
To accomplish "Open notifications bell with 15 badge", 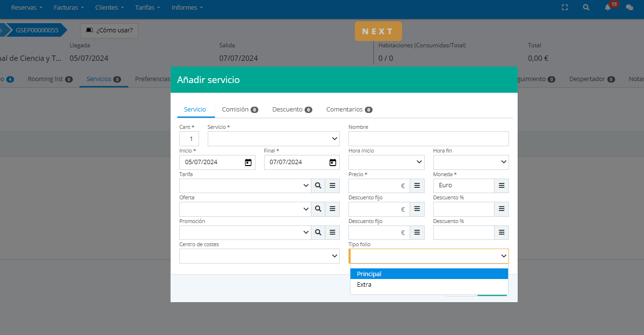I will [x=608, y=8].
